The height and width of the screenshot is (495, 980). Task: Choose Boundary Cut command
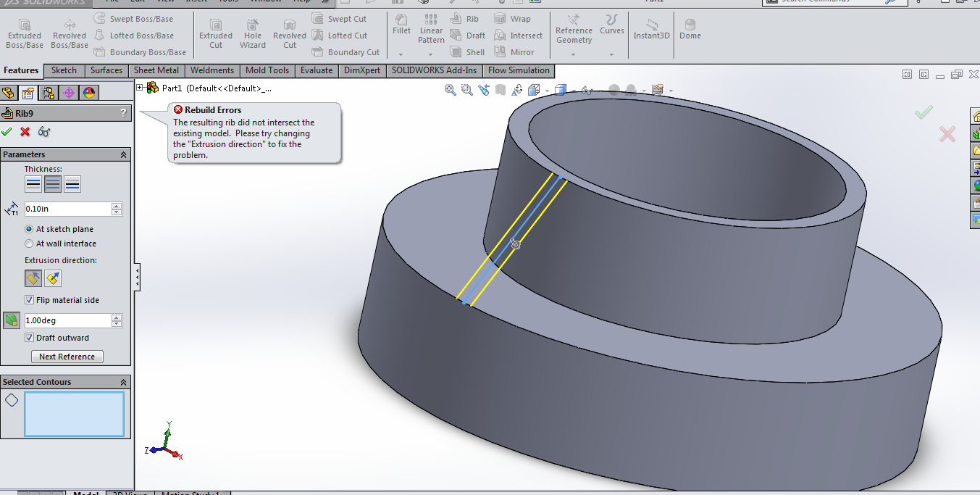pyautogui.click(x=345, y=52)
